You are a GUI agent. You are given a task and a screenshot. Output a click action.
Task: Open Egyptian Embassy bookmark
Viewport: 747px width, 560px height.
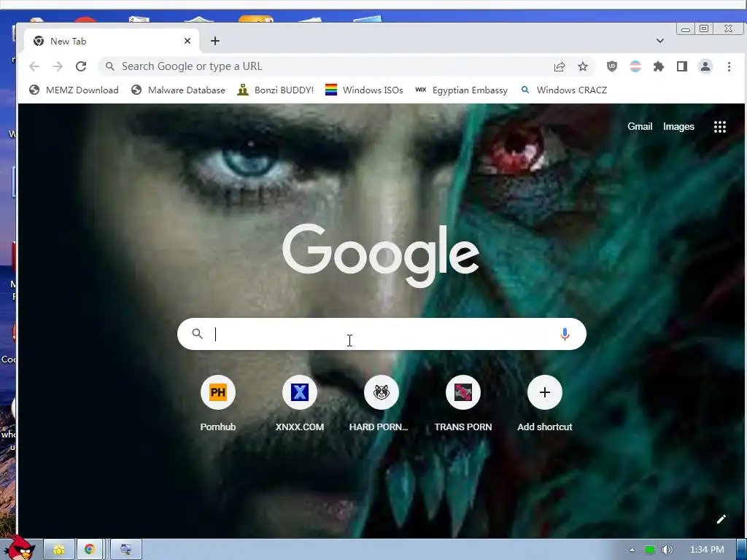click(x=461, y=90)
